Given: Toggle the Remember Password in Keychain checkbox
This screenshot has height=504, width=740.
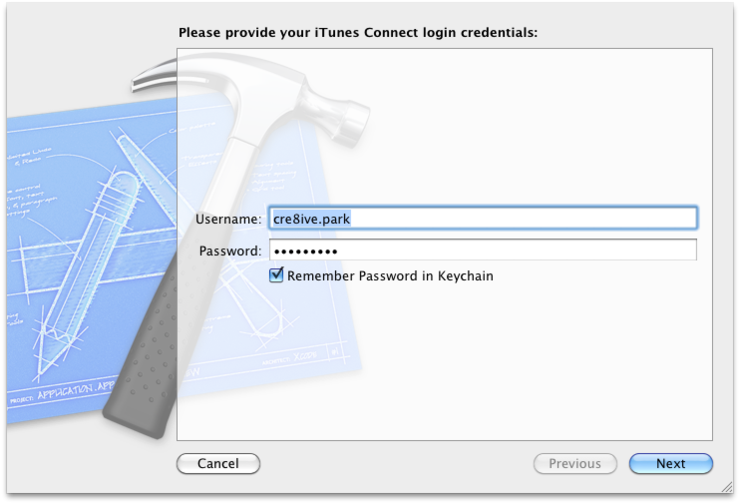Looking at the screenshot, I should 277,275.
